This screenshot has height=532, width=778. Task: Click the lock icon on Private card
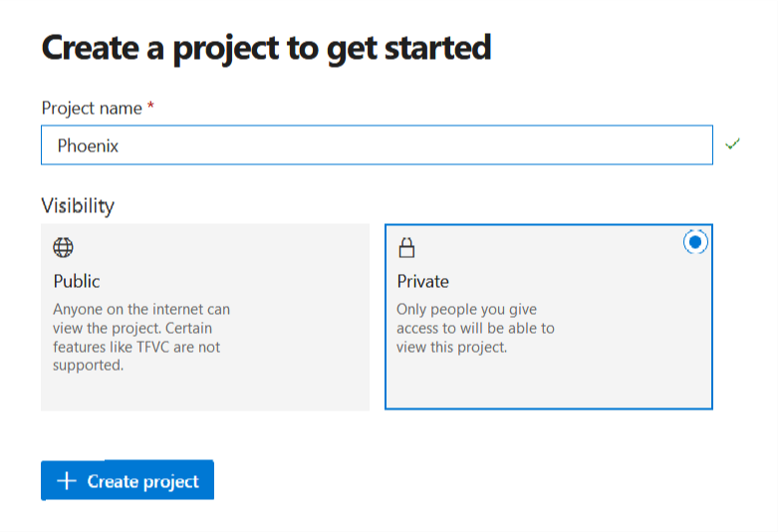pos(406,247)
